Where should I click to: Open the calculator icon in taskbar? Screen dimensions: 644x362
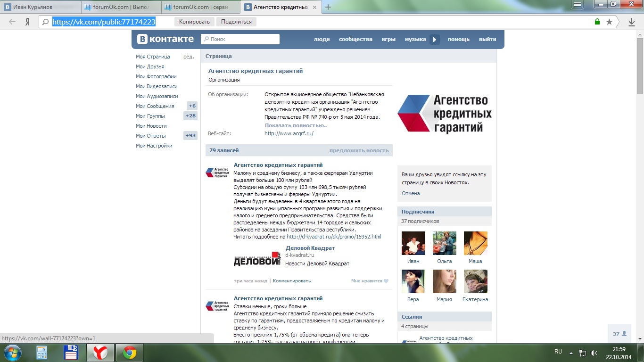41,353
